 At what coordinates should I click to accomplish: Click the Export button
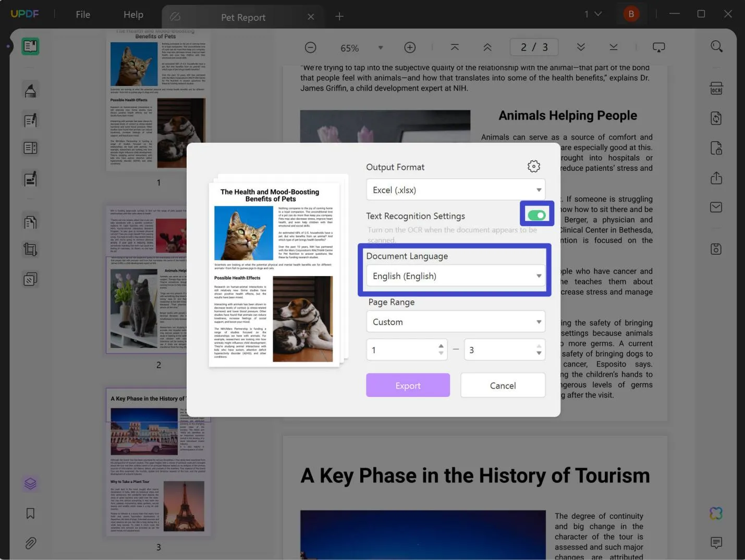tap(408, 385)
